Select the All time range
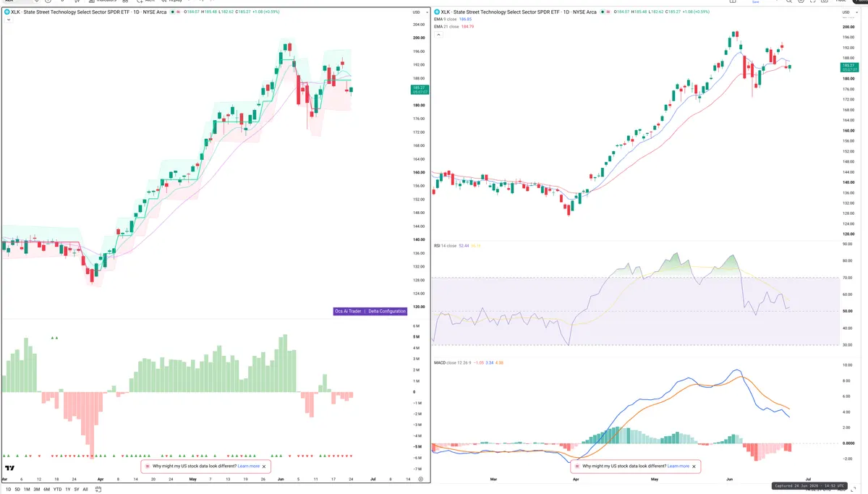Image resolution: width=868 pixels, height=494 pixels. (x=85, y=490)
